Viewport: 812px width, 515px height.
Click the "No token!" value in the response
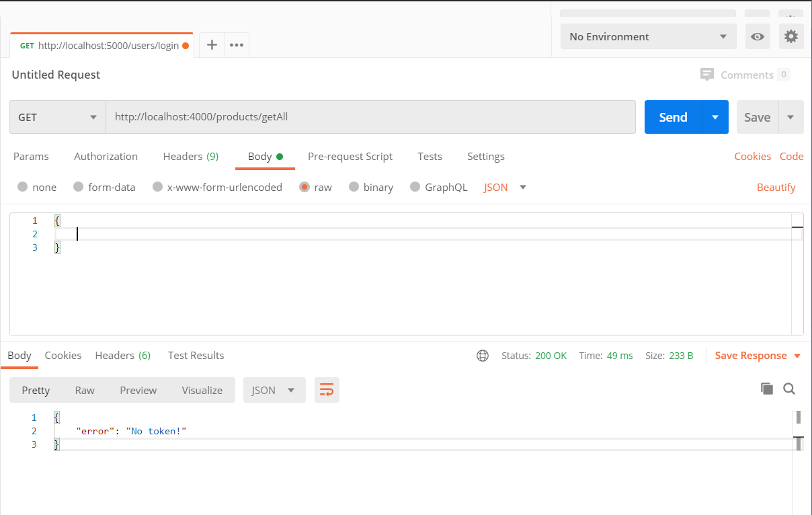156,431
